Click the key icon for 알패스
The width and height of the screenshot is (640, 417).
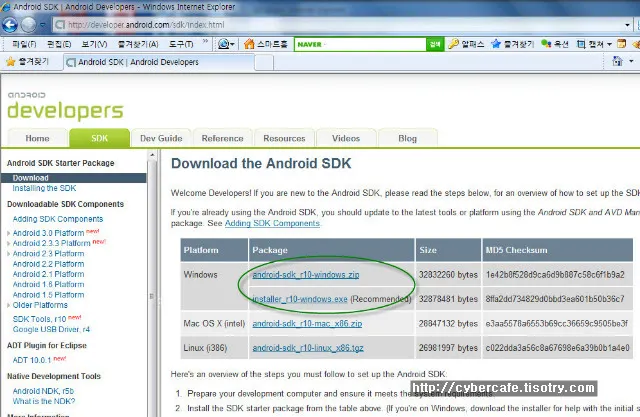(x=453, y=44)
